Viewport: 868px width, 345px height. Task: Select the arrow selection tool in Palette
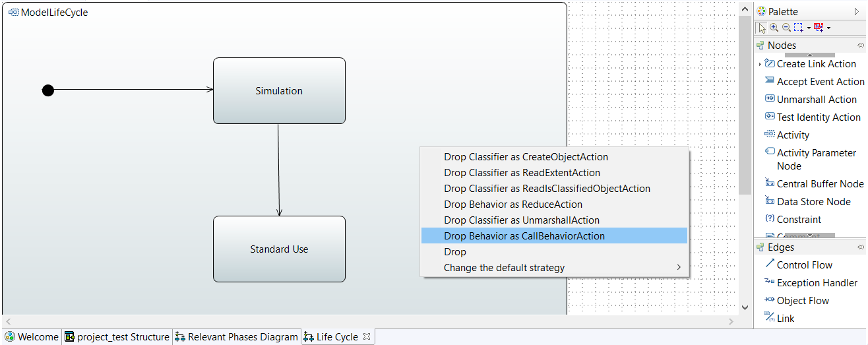(x=762, y=28)
